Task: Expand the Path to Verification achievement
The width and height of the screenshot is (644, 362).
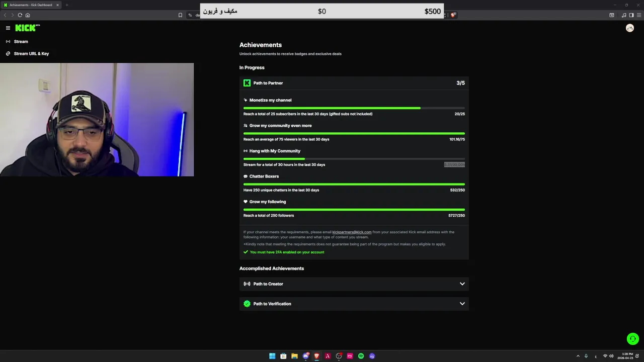Action: coord(354,304)
